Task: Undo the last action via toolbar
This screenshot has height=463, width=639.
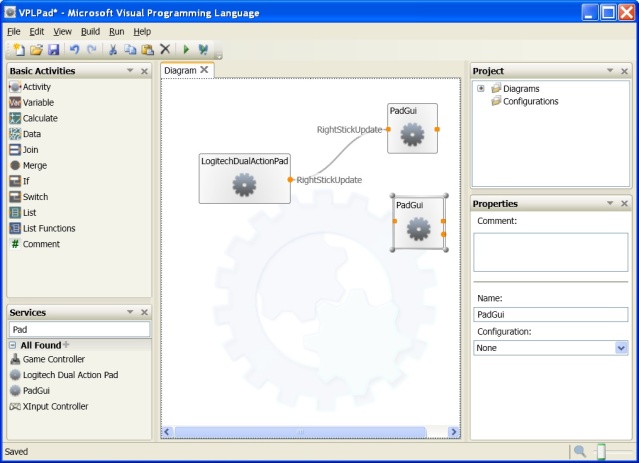Action: pos(74,49)
